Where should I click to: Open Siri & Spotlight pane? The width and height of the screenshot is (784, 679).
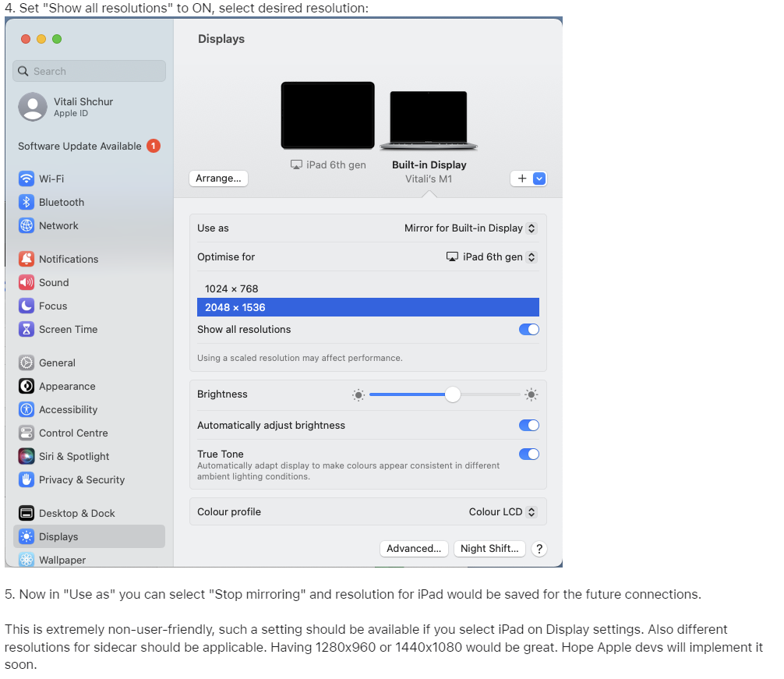point(74,457)
